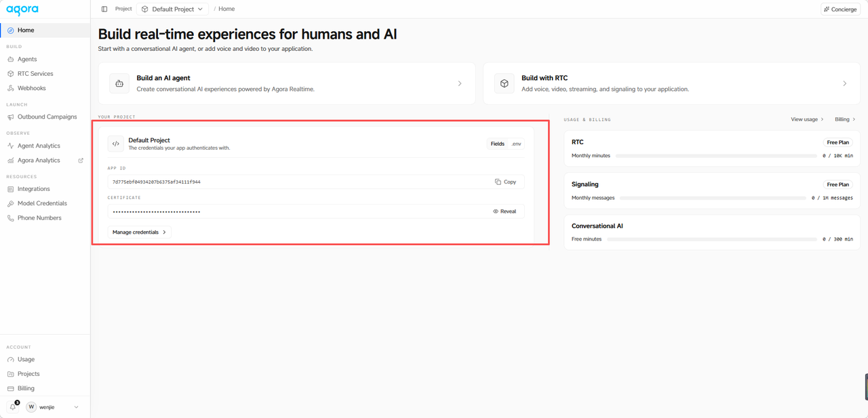868x418 pixels.
Task: Click the Webhooks sidebar icon
Action: click(x=11, y=89)
